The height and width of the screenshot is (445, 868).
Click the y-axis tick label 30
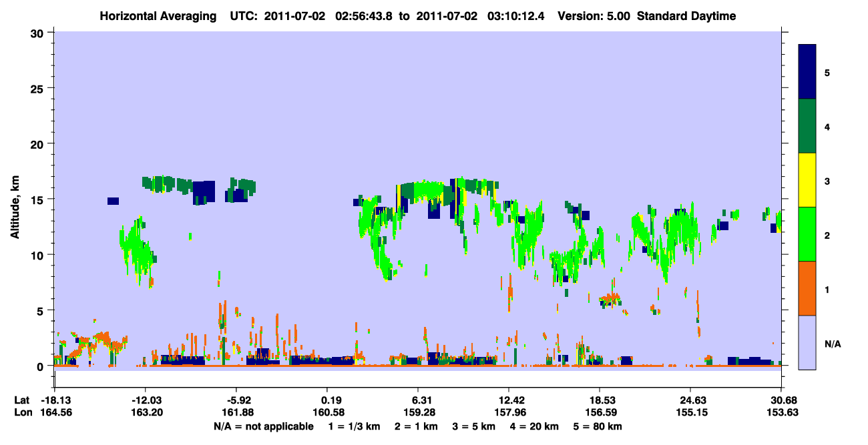coord(39,32)
